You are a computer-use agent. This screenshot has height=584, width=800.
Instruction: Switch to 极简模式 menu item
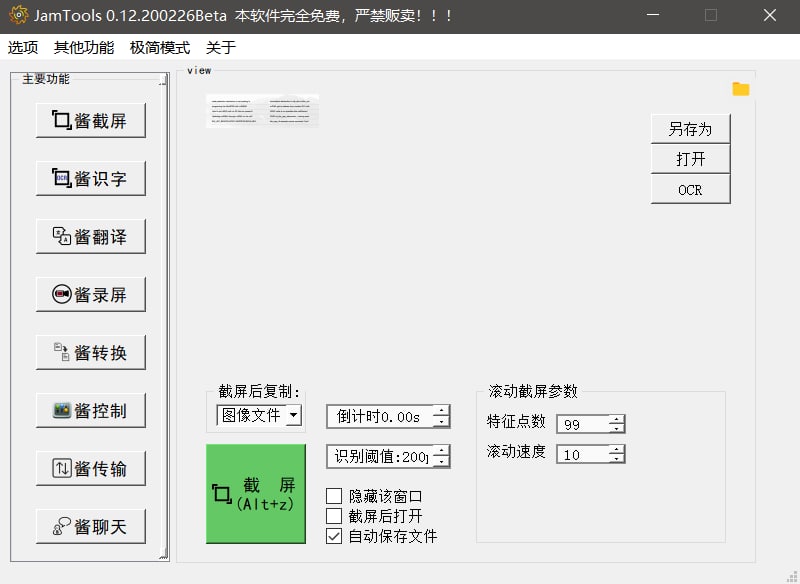160,47
